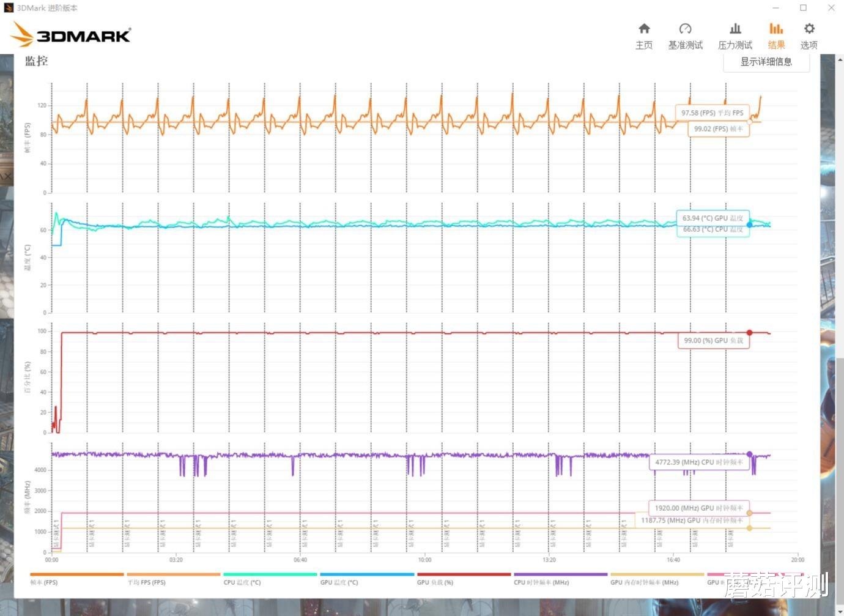Click the blue GPU temperature data point marker

pyautogui.click(x=750, y=225)
